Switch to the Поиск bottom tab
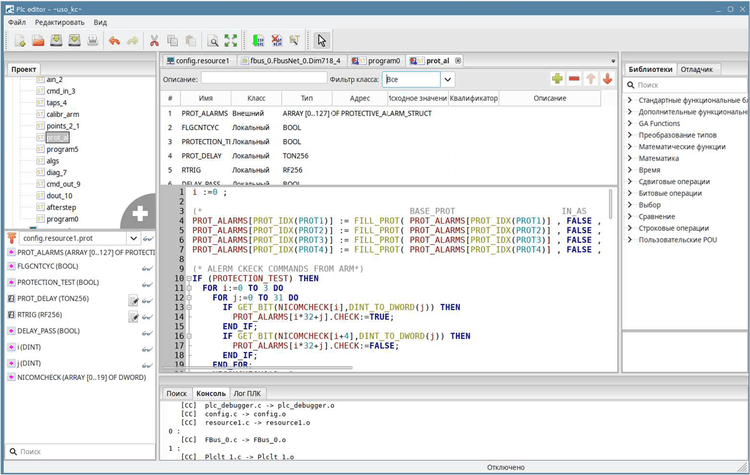 point(176,394)
